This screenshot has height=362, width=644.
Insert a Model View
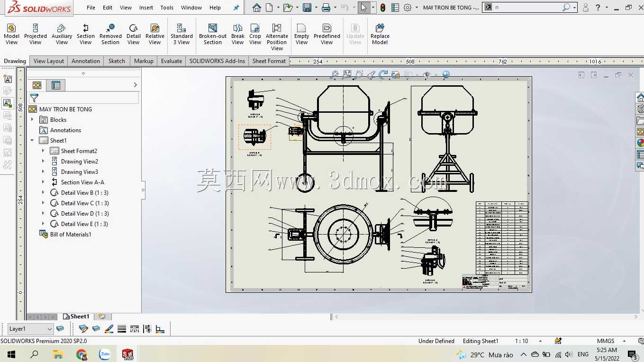[x=11, y=34]
